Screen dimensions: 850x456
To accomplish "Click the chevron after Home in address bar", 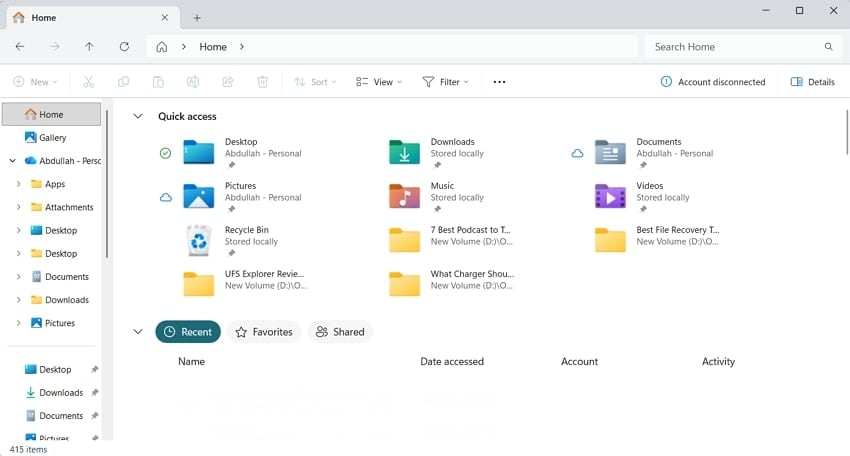I will [x=242, y=47].
